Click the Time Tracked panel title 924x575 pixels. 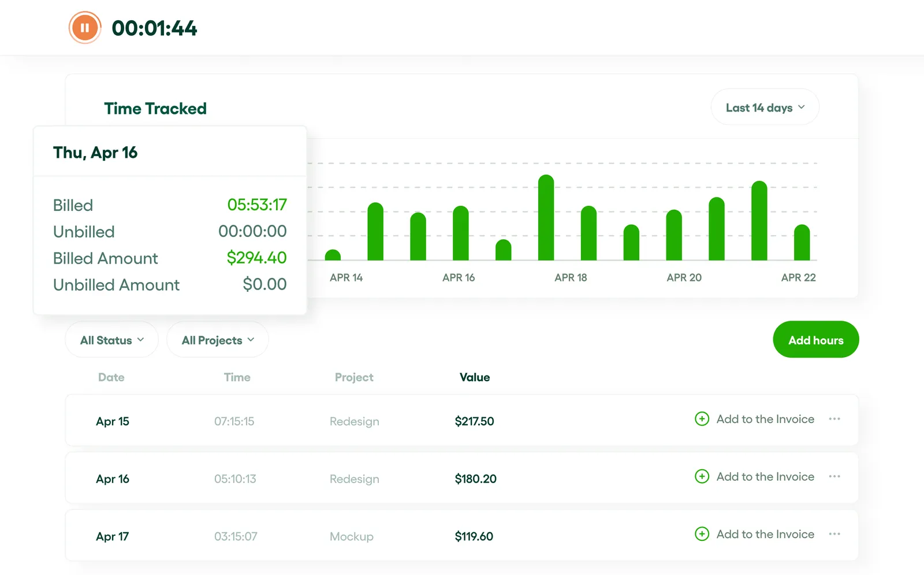point(155,108)
